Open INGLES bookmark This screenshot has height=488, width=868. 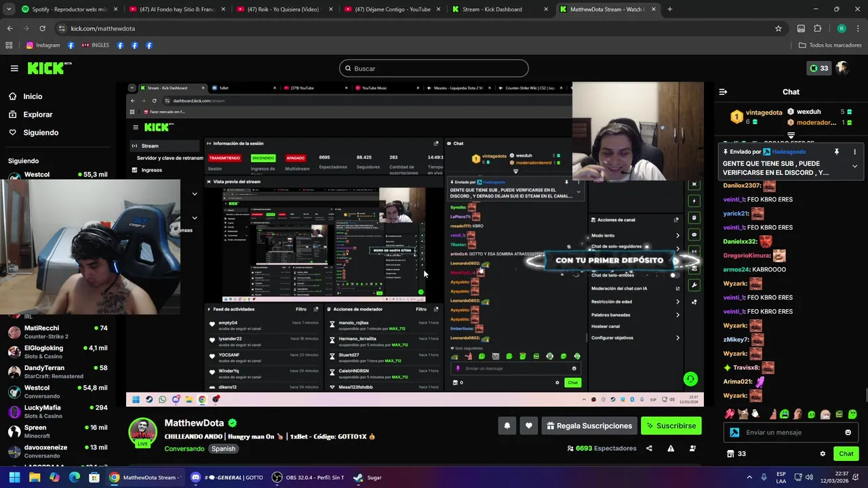95,45
